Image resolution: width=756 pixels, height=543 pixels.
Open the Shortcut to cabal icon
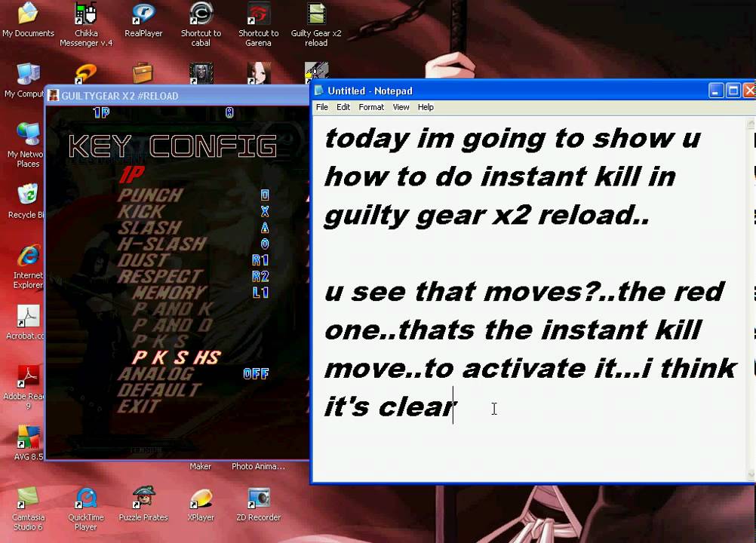tap(201, 24)
